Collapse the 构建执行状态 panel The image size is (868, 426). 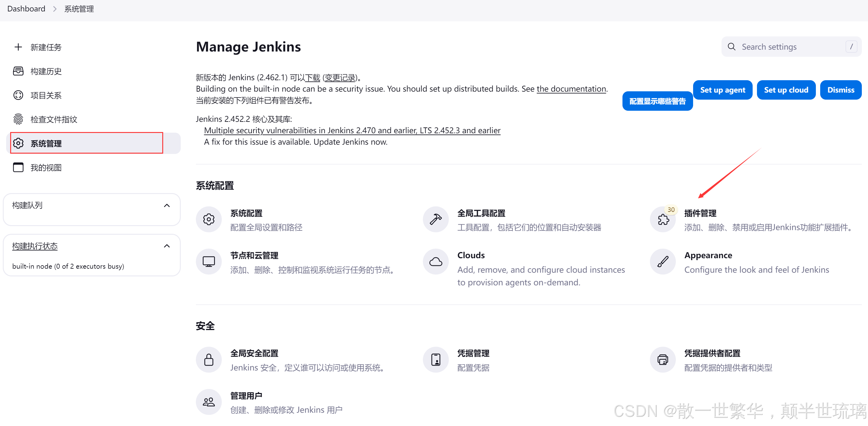point(167,246)
